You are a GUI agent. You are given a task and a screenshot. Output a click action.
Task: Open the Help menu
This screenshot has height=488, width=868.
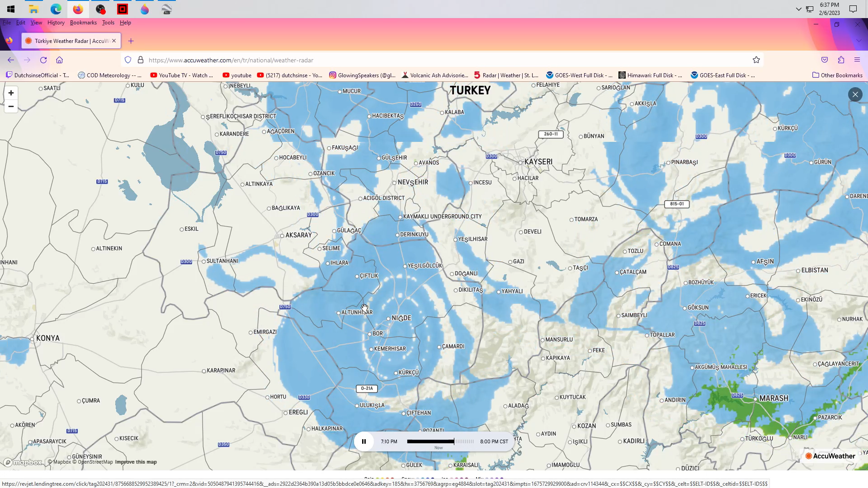coord(125,23)
